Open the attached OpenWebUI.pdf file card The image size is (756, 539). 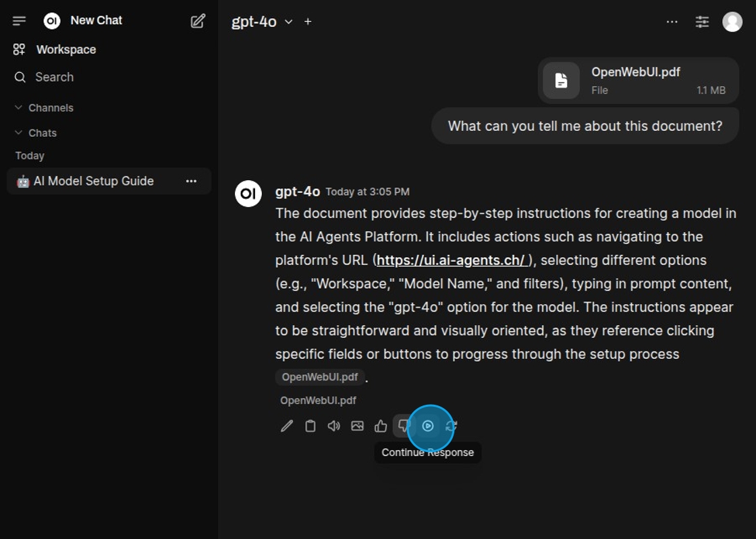click(638, 80)
